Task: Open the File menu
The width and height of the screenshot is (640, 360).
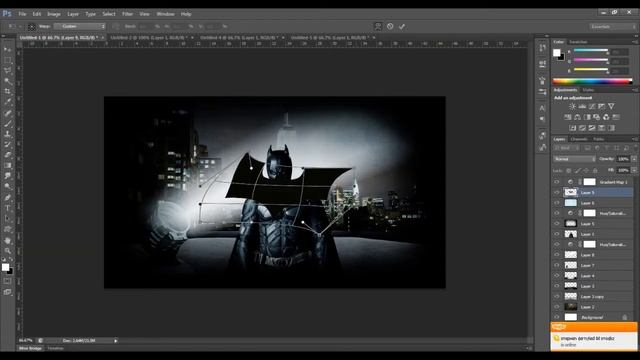Action: pyautogui.click(x=22, y=14)
